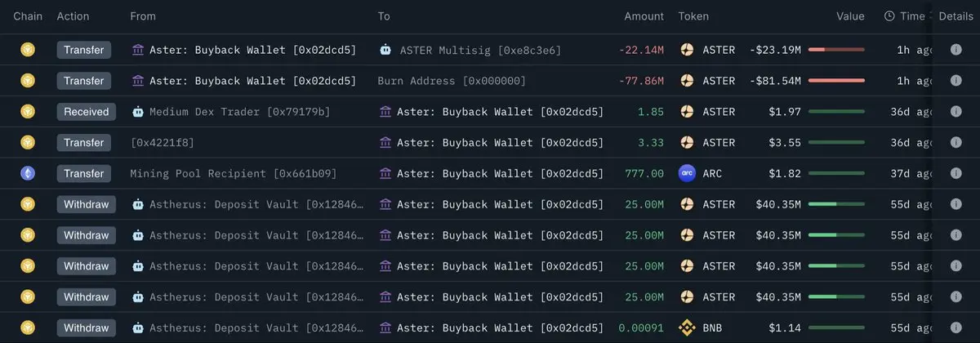Click ASTER token icon in -22.14M row
Screen dimensions: 980x343
pyautogui.click(x=687, y=50)
